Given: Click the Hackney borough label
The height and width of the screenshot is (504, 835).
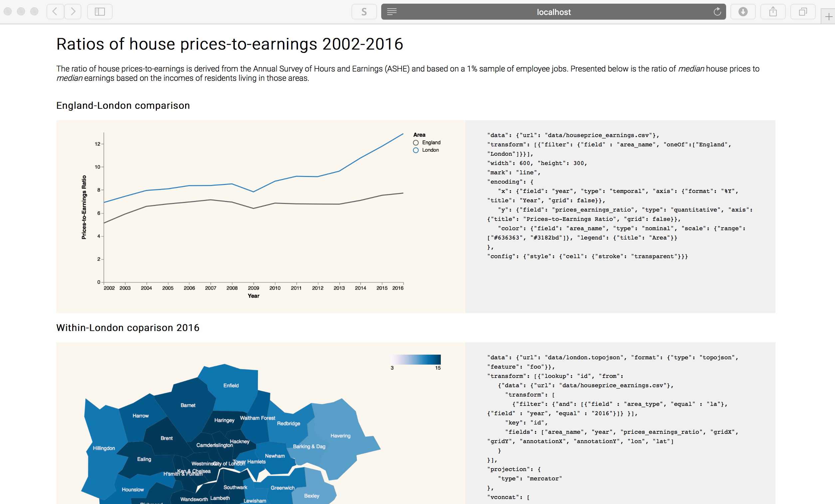Looking at the screenshot, I should coord(240,441).
